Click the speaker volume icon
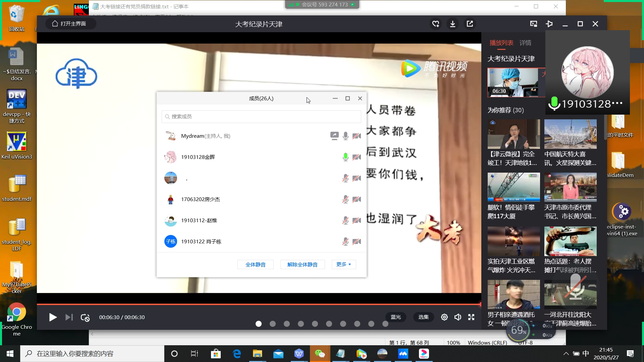This screenshot has width=644, height=362. [458, 317]
